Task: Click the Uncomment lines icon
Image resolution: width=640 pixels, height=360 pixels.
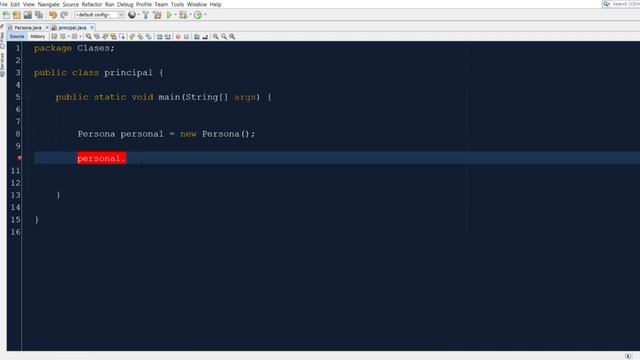Action: tap(205, 36)
